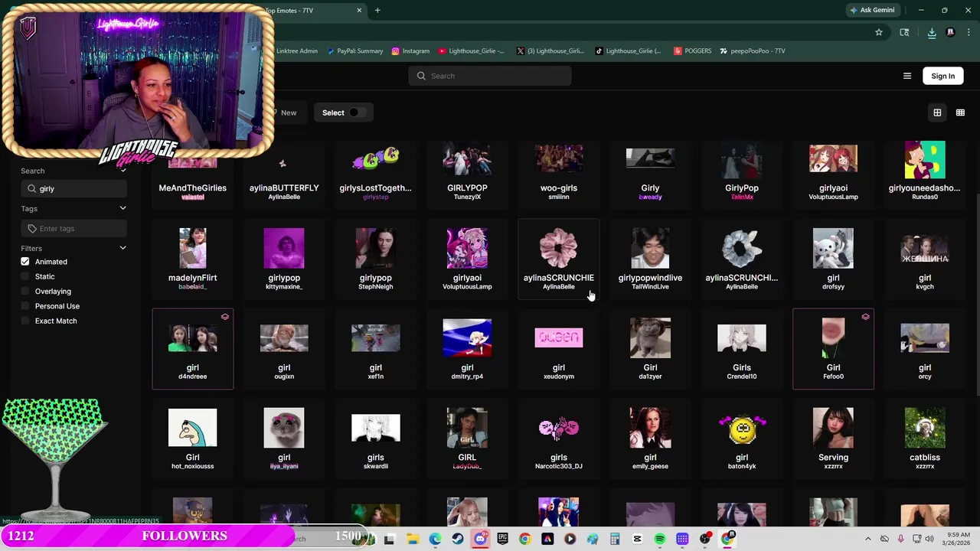Open the hamburger menu next to Sign In
Image resolution: width=980 pixels, height=551 pixels.
pos(907,76)
